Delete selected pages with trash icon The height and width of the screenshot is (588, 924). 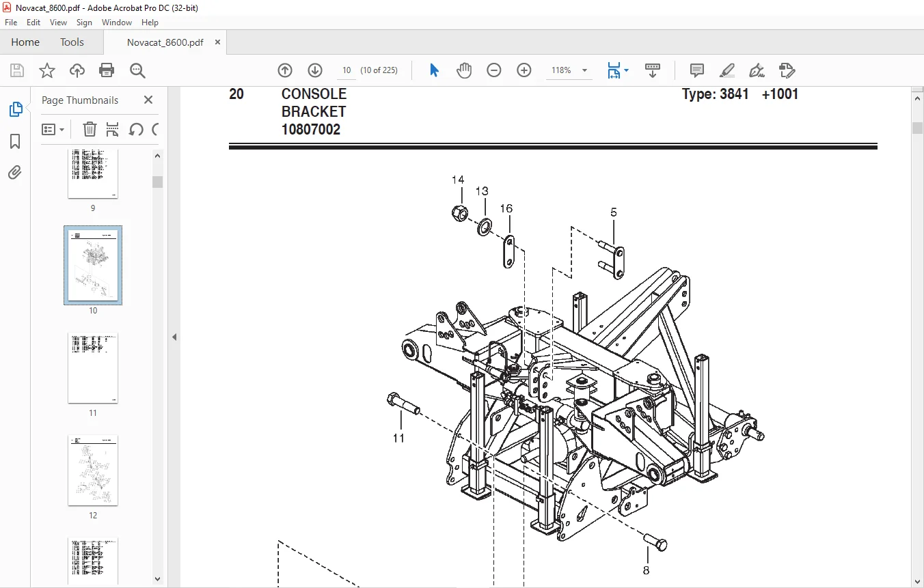pos(90,129)
